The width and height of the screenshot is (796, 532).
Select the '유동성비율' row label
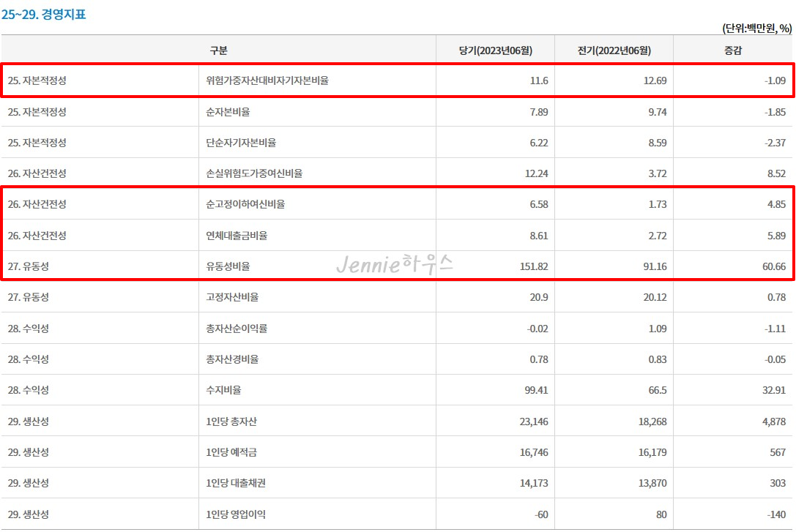click(228, 266)
